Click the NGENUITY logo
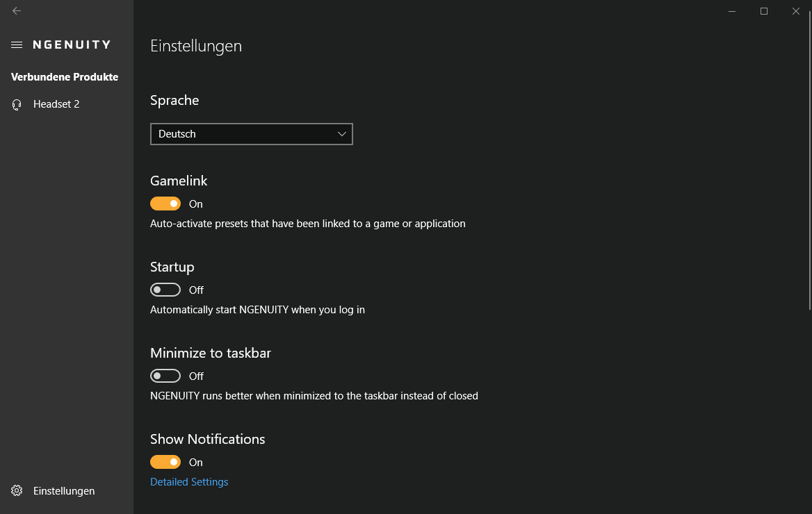This screenshot has width=812, height=514. 72,44
